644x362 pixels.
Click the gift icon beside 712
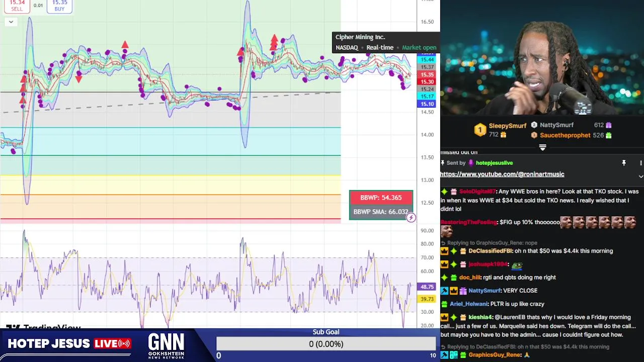click(x=503, y=135)
